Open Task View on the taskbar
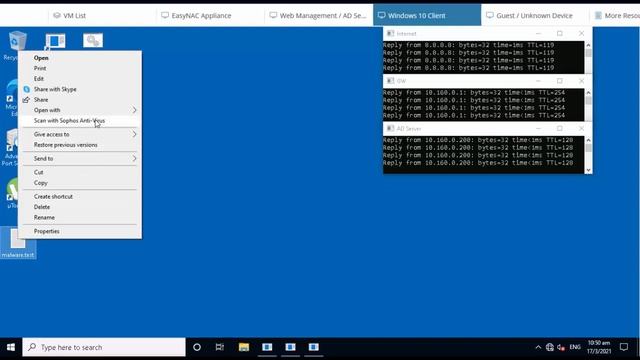The height and width of the screenshot is (360, 640). point(220,347)
